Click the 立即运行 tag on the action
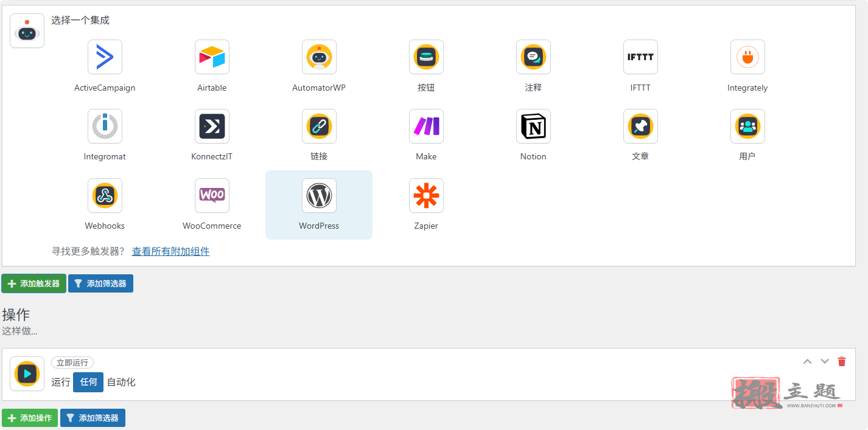Image resolution: width=868 pixels, height=430 pixels. point(72,362)
